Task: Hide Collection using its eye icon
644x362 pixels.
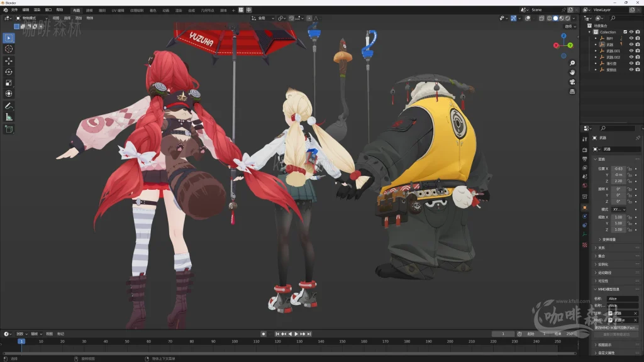Action: point(631,32)
